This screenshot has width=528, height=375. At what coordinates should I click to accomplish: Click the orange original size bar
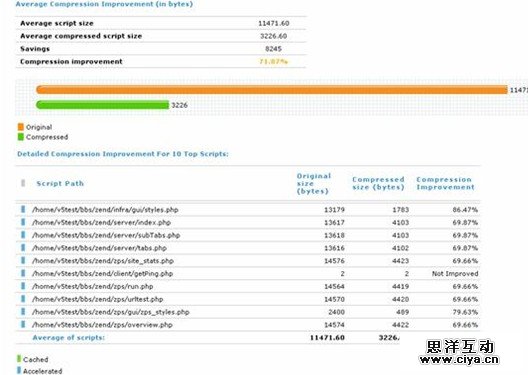(272, 90)
